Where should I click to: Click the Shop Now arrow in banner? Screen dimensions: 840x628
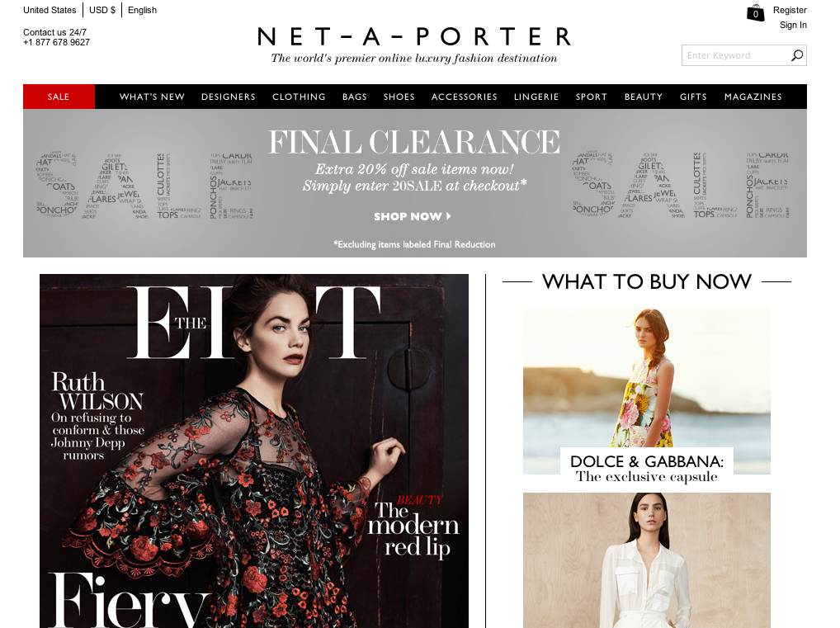(x=413, y=216)
